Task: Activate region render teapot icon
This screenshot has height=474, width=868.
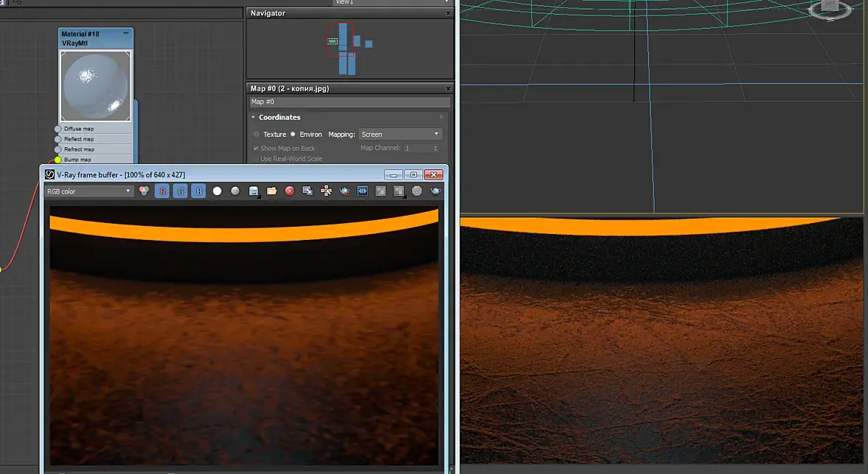Action: click(344, 191)
